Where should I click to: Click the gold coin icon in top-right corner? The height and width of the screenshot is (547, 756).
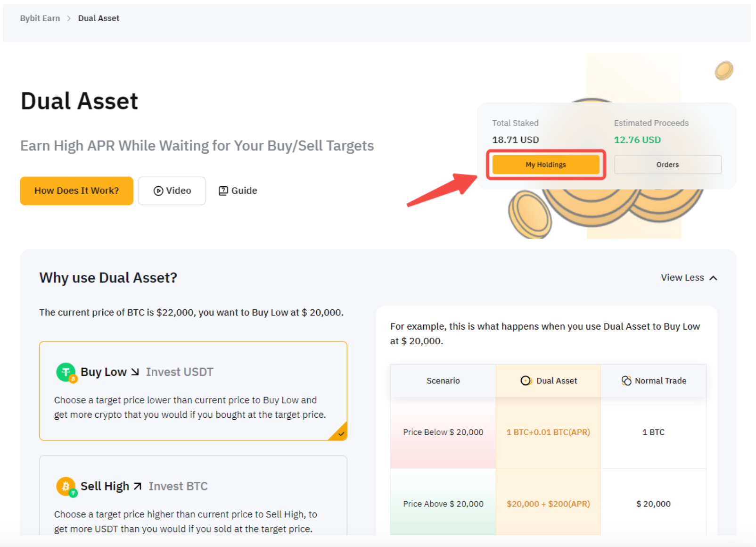click(x=723, y=71)
